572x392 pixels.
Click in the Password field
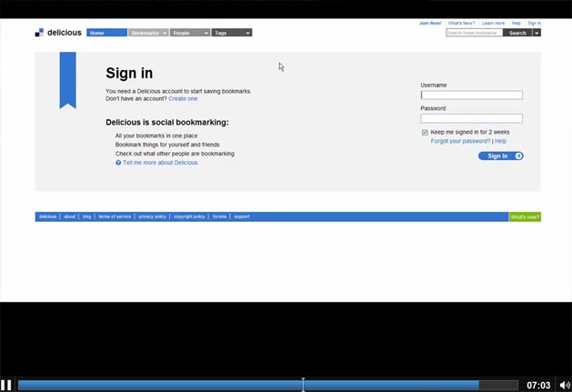471,118
